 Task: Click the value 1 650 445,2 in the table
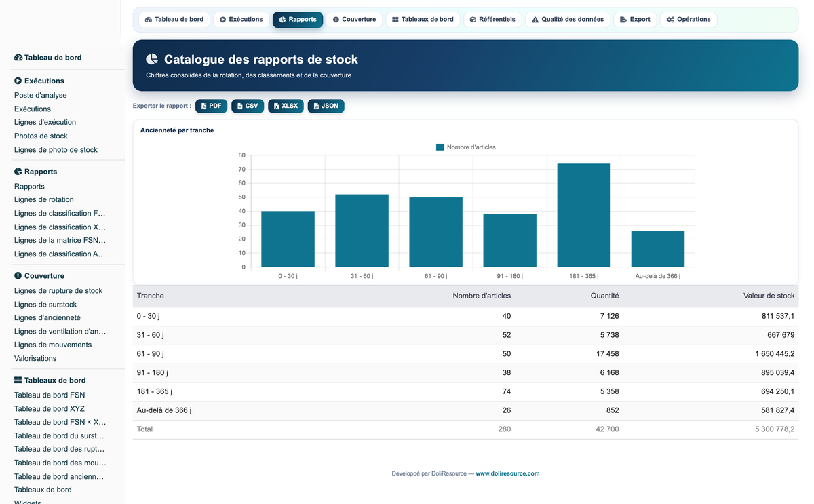coord(774,354)
